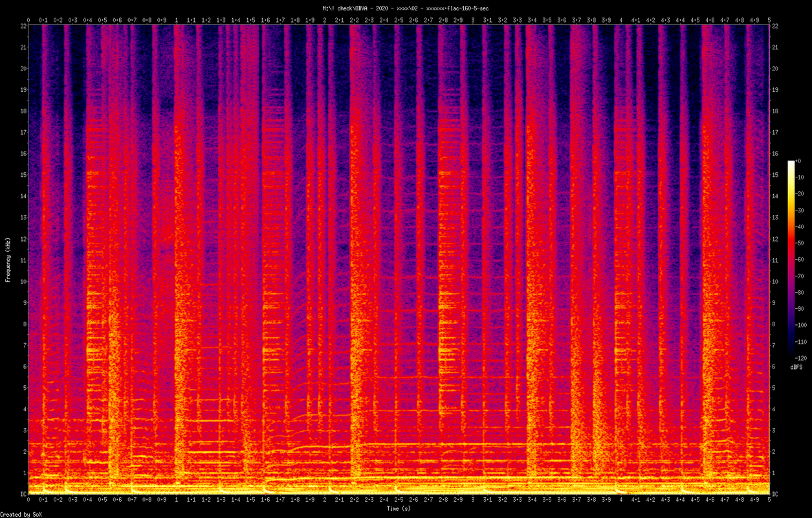Click the '3.4' tick on the bottom time axis
The width and height of the screenshot is (812, 518).
click(532, 501)
